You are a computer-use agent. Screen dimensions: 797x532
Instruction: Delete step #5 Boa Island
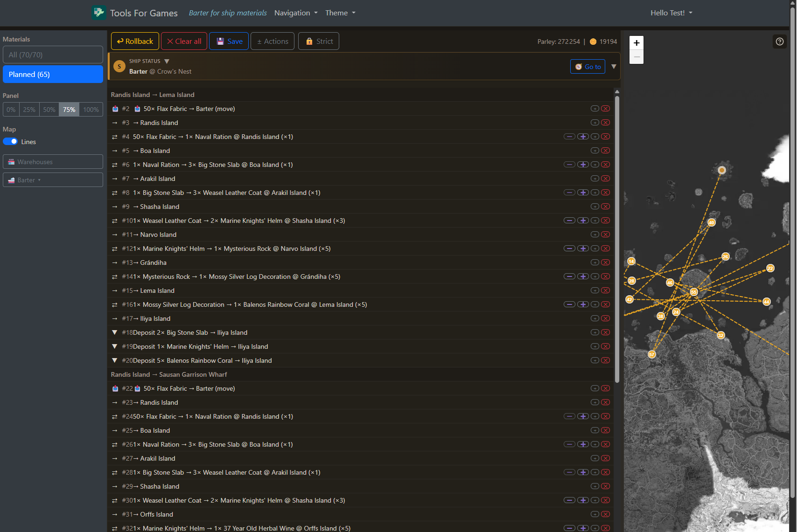tap(606, 151)
